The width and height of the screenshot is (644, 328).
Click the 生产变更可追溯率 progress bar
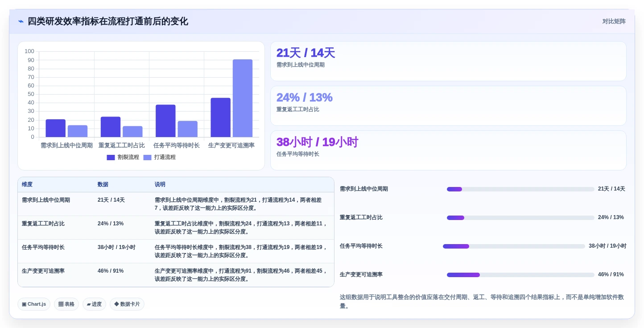tap(520, 275)
